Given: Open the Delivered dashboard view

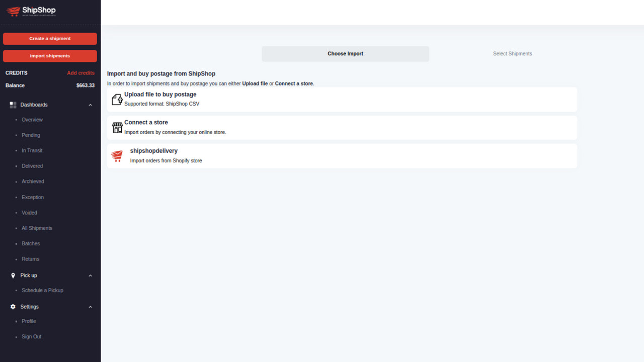Looking at the screenshot, I should point(32,166).
